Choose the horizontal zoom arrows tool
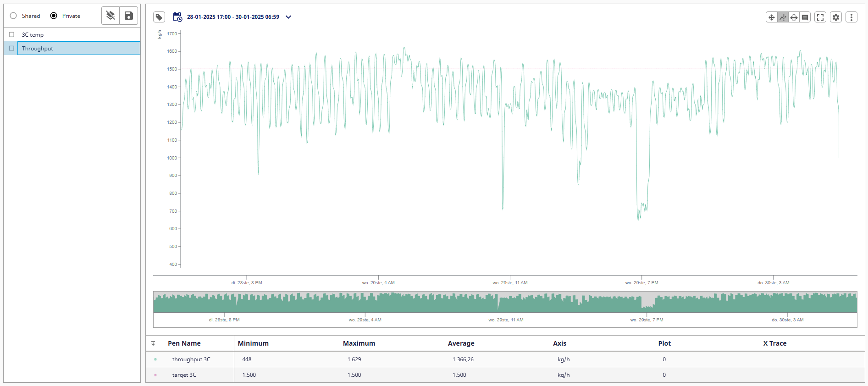868x386 pixels. point(794,17)
